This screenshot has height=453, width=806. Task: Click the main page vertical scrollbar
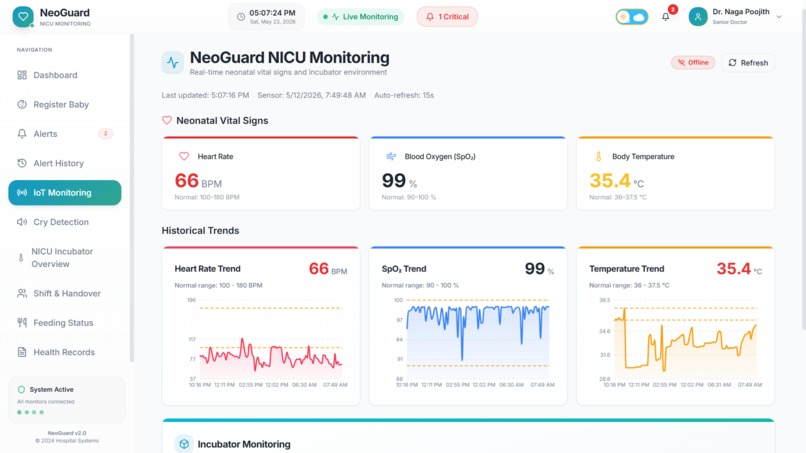[x=803, y=165]
